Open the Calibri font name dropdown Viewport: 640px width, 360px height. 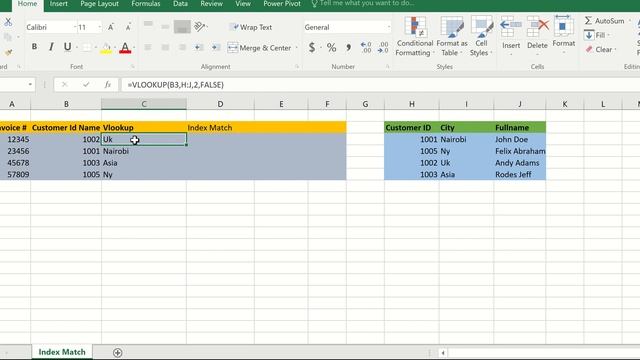tap(75, 27)
